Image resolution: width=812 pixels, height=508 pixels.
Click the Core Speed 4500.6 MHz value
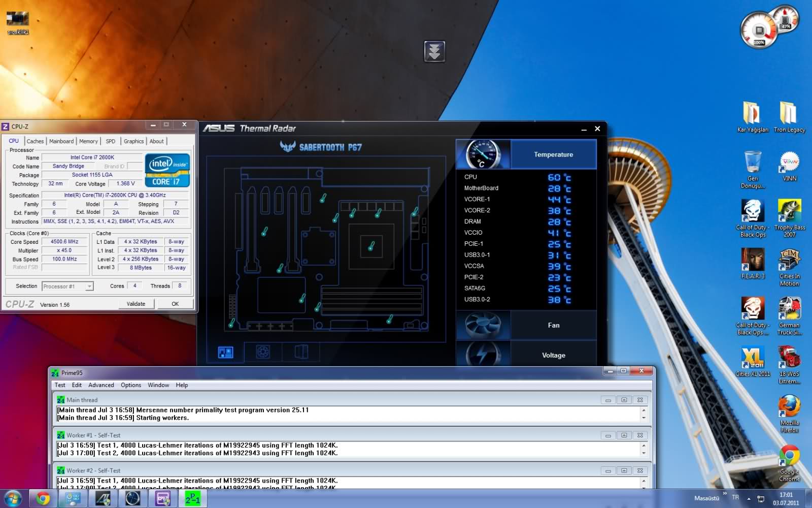click(64, 242)
